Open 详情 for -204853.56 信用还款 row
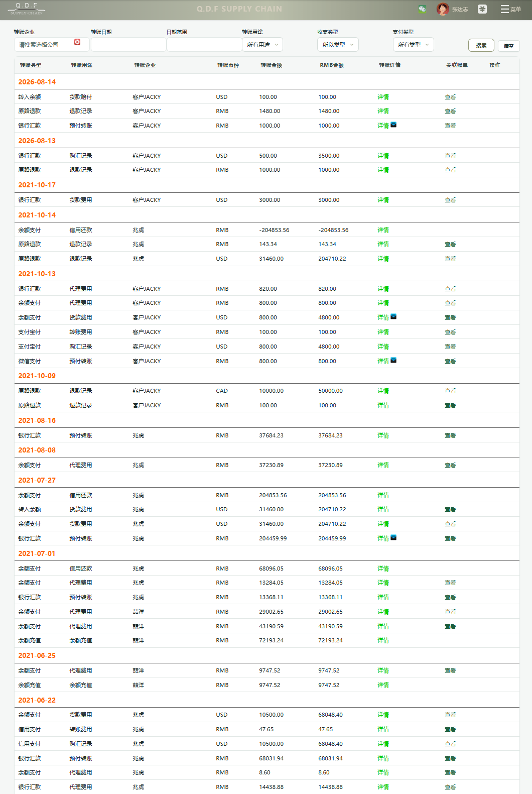This screenshot has height=794, width=532. click(383, 230)
